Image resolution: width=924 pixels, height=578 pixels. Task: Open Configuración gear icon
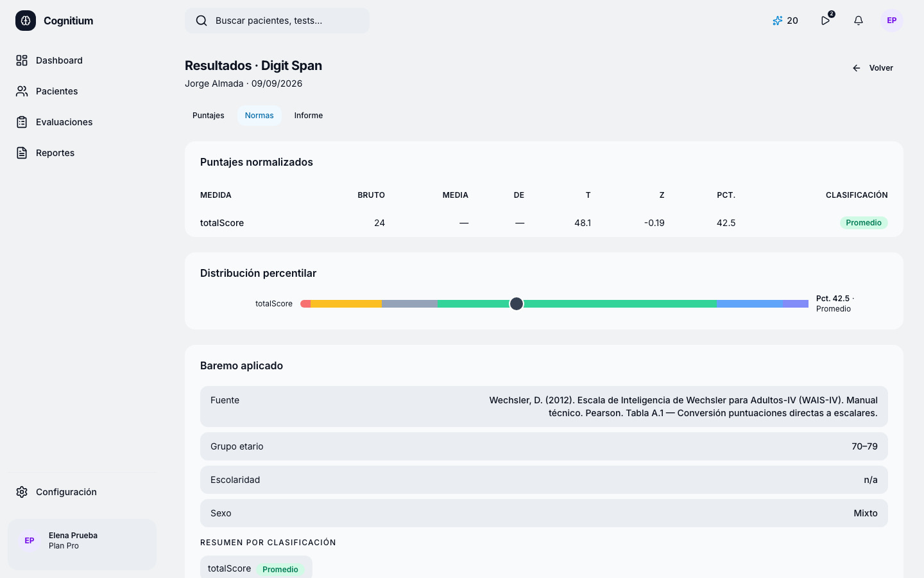pos(22,492)
